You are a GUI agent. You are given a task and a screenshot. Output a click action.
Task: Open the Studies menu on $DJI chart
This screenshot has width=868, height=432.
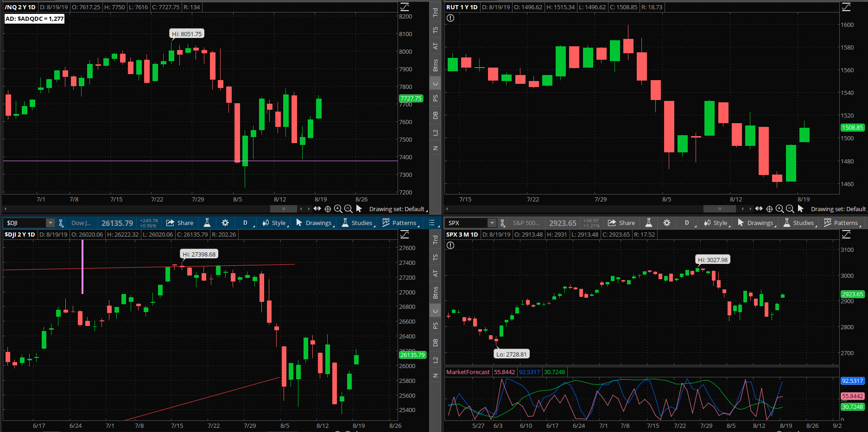tap(358, 223)
